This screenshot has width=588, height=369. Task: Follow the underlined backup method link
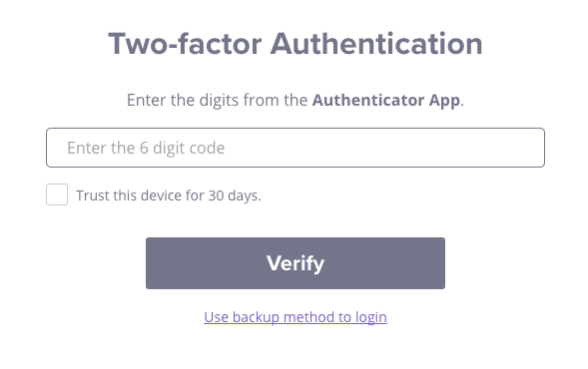tap(295, 317)
